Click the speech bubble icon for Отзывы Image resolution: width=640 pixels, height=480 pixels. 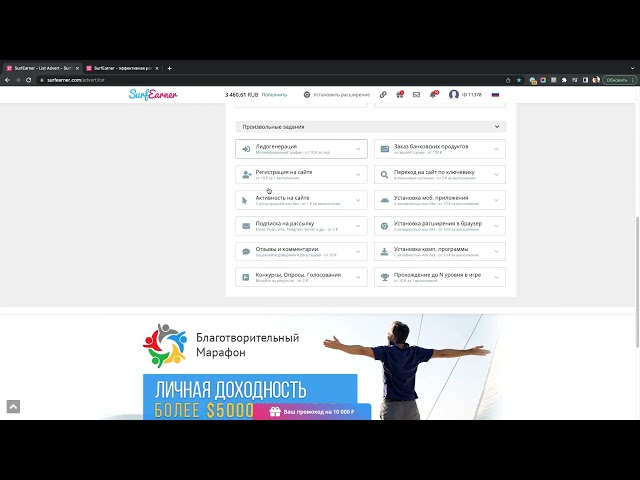(x=246, y=252)
